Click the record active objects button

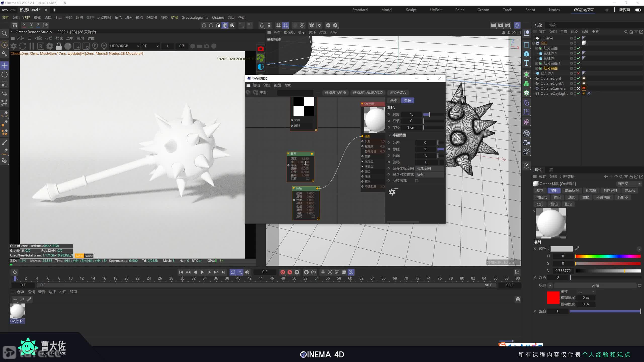pos(283,272)
